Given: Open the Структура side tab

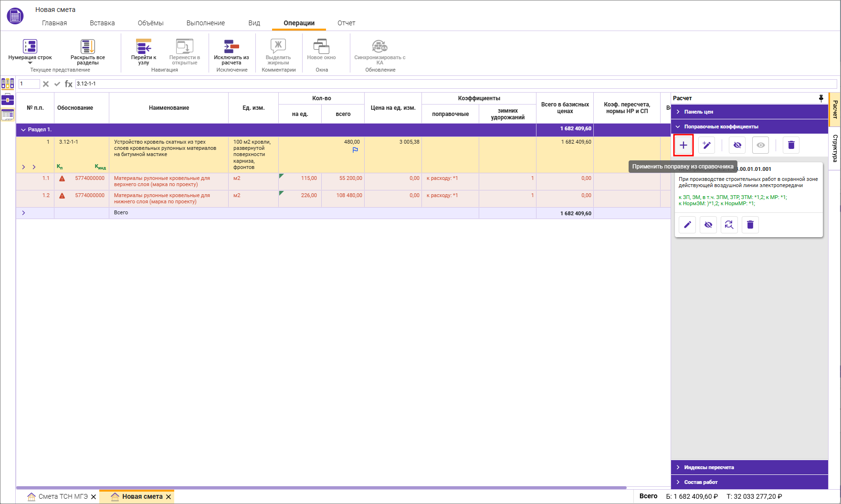Looking at the screenshot, I should coord(835,148).
